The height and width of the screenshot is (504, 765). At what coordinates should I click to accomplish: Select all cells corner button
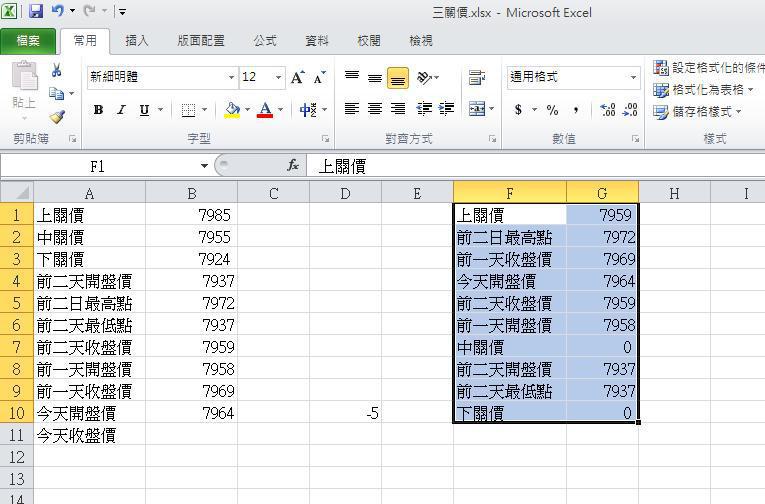17,193
